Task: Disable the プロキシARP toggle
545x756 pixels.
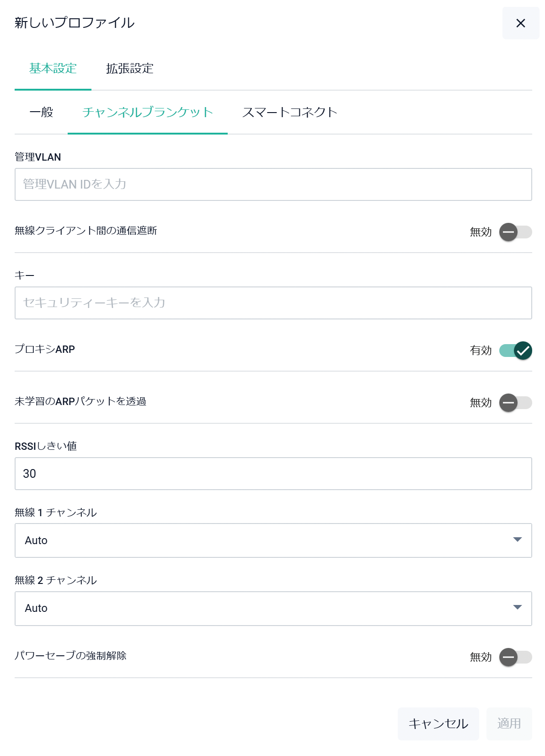Action: pos(515,351)
